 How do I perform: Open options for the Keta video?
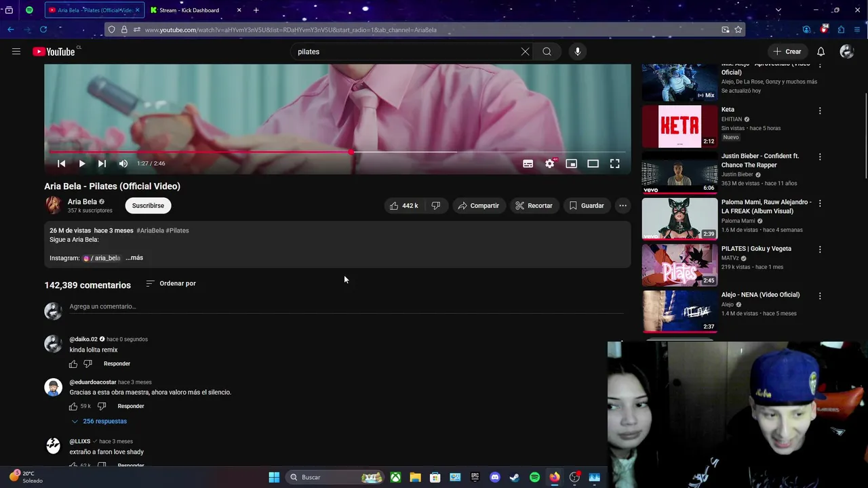pos(819,110)
